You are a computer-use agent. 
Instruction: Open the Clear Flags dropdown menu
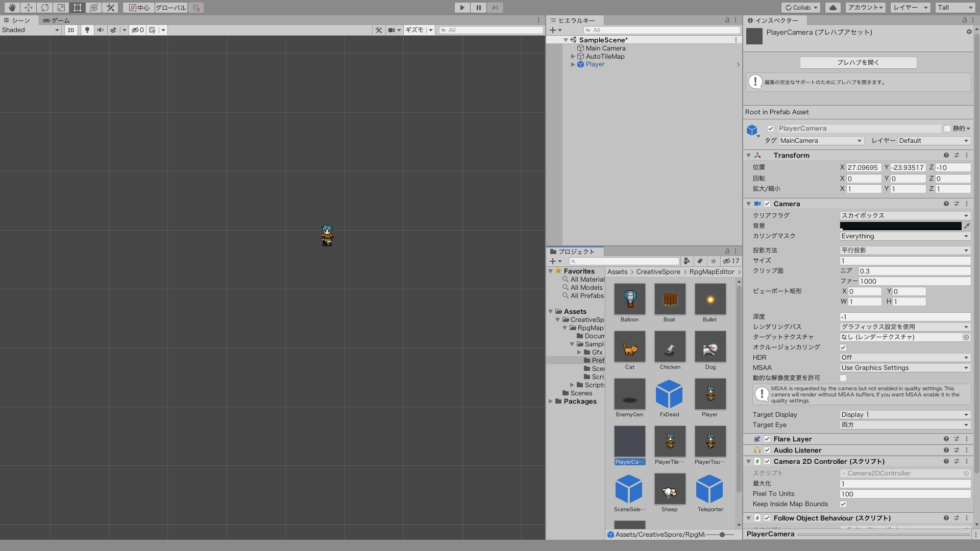(x=904, y=215)
